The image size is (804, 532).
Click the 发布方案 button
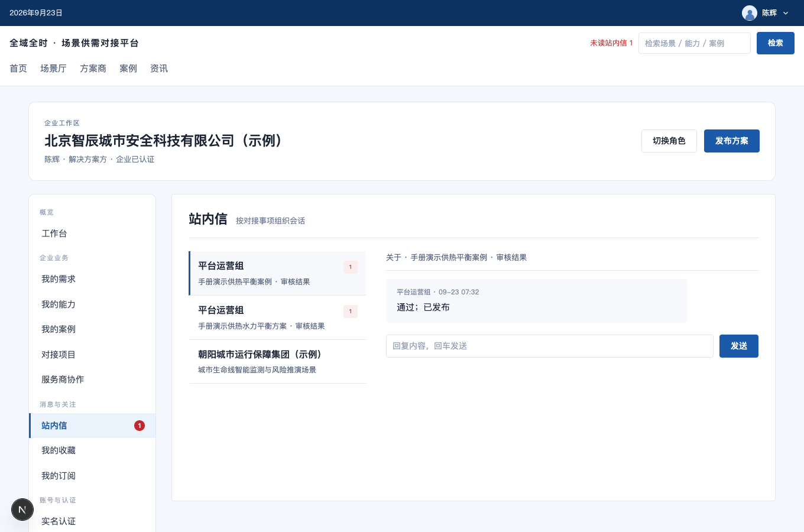[732, 141]
